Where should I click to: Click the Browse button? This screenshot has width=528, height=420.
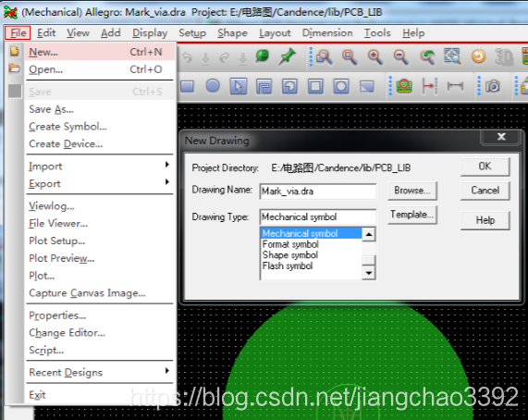(412, 191)
